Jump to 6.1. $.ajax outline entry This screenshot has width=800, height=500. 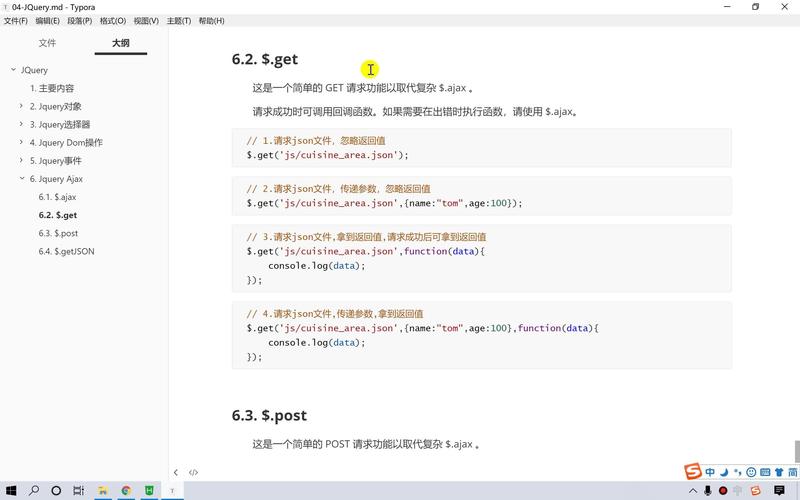coord(57,197)
